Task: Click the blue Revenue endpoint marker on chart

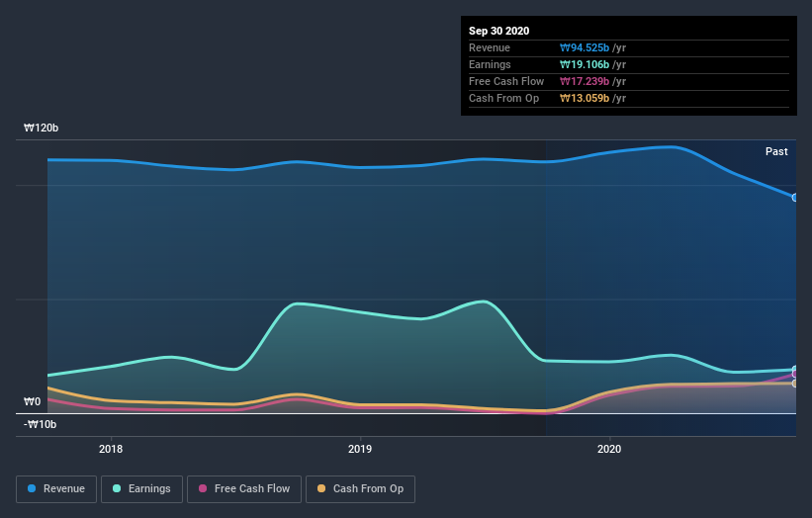Action: pyautogui.click(x=795, y=198)
